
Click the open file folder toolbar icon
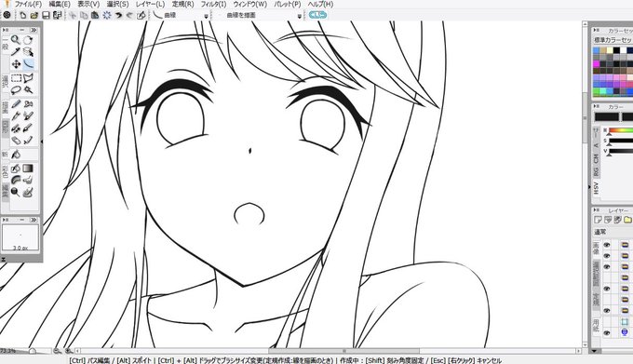coord(34,15)
